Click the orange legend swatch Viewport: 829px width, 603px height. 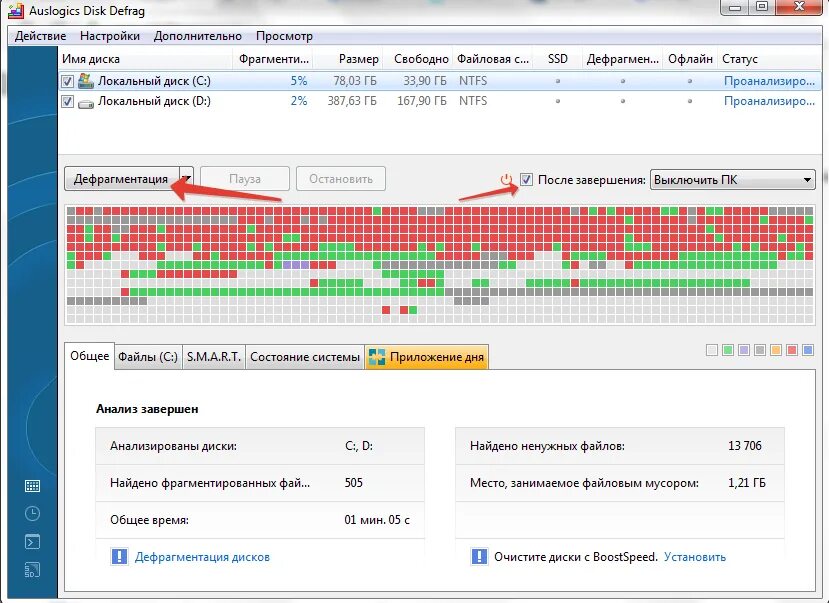776,350
